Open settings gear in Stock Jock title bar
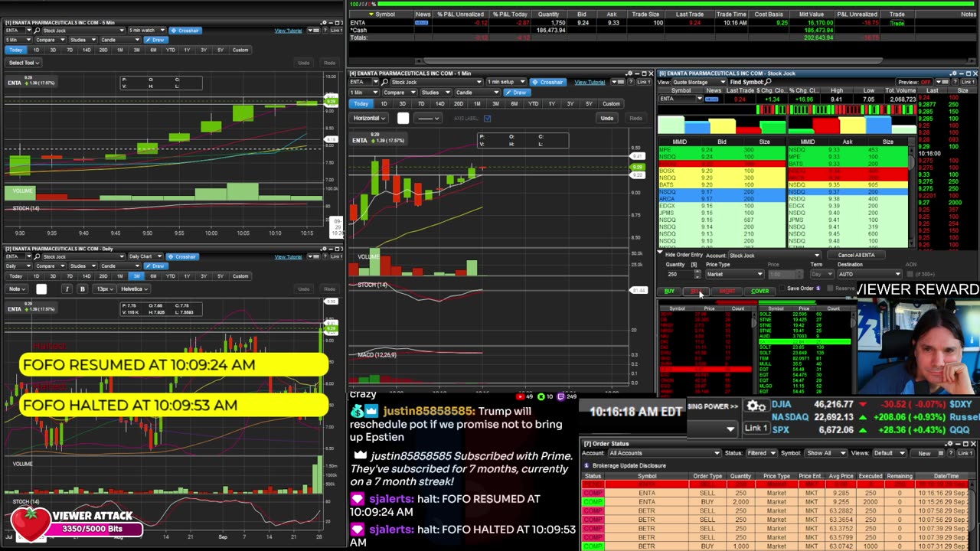 [x=954, y=73]
